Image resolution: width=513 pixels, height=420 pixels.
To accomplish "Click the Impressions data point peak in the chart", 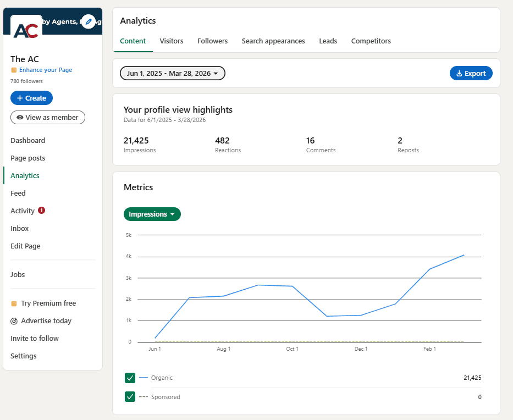I will (x=462, y=255).
